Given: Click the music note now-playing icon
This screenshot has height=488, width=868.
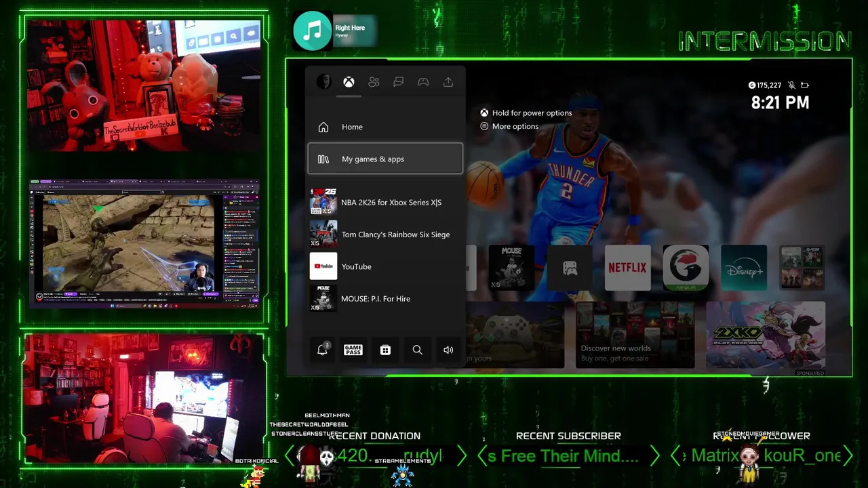Looking at the screenshot, I should [313, 31].
